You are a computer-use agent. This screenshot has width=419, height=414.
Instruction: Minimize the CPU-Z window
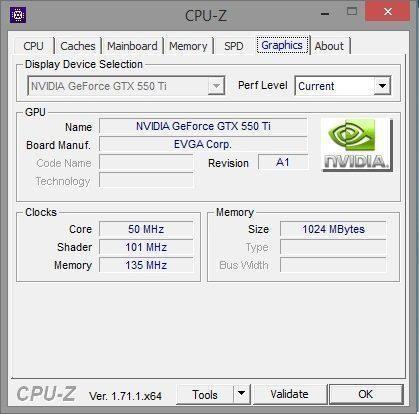pyautogui.click(x=325, y=13)
